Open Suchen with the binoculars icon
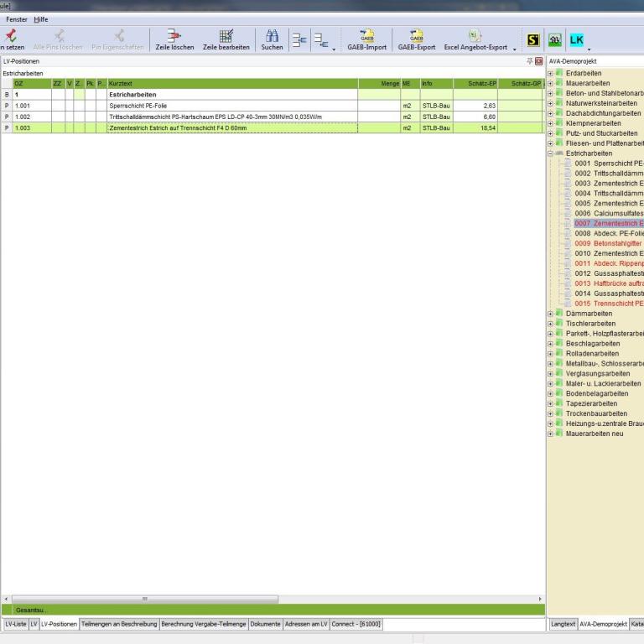The image size is (644, 644). coord(272,36)
